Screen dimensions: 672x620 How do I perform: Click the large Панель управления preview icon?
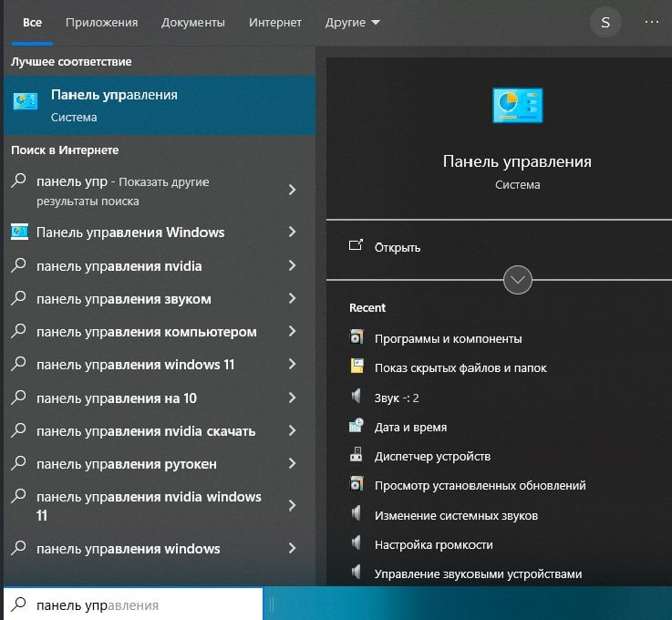coord(517,106)
